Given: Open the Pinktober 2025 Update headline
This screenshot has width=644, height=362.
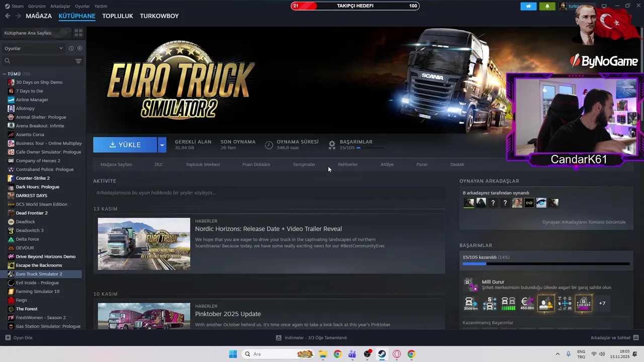Looking at the screenshot, I should [x=228, y=314].
